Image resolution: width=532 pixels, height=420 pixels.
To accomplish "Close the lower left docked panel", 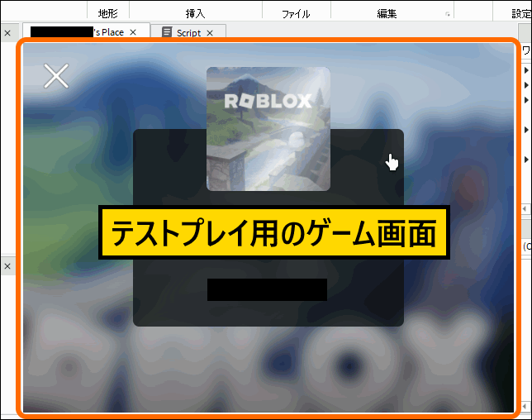I will 7,266.
